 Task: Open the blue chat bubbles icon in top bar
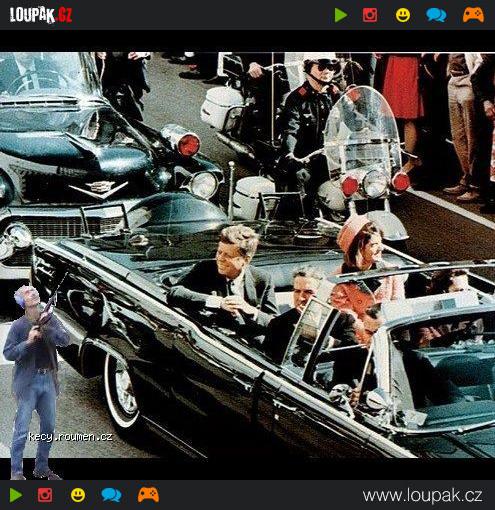coord(436,15)
